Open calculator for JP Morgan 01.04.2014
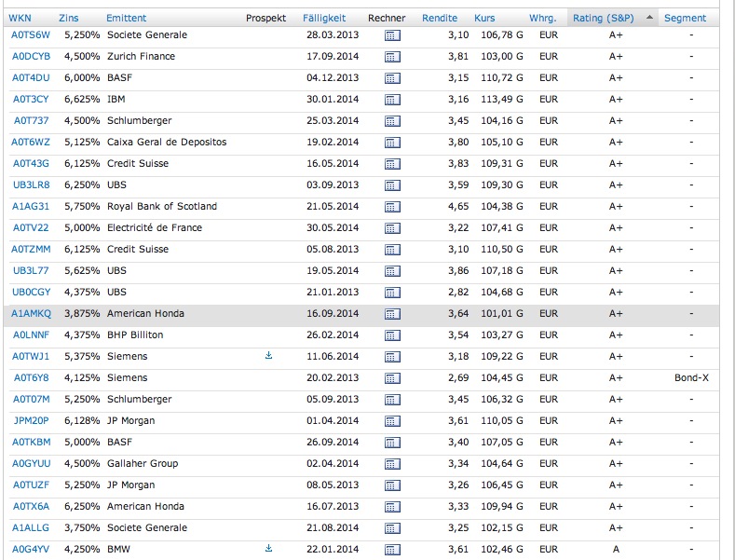 click(x=392, y=421)
